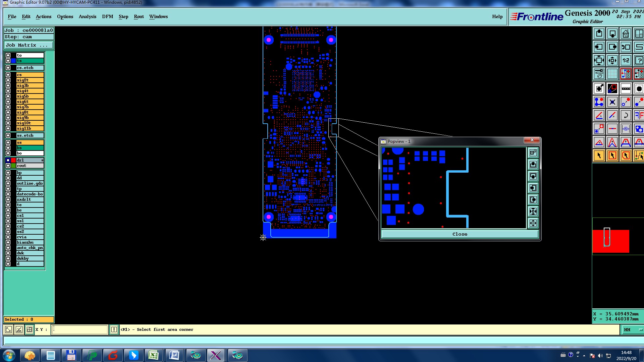Expand the drl layer options marker
This screenshot has height=362, width=644.
(42, 160)
